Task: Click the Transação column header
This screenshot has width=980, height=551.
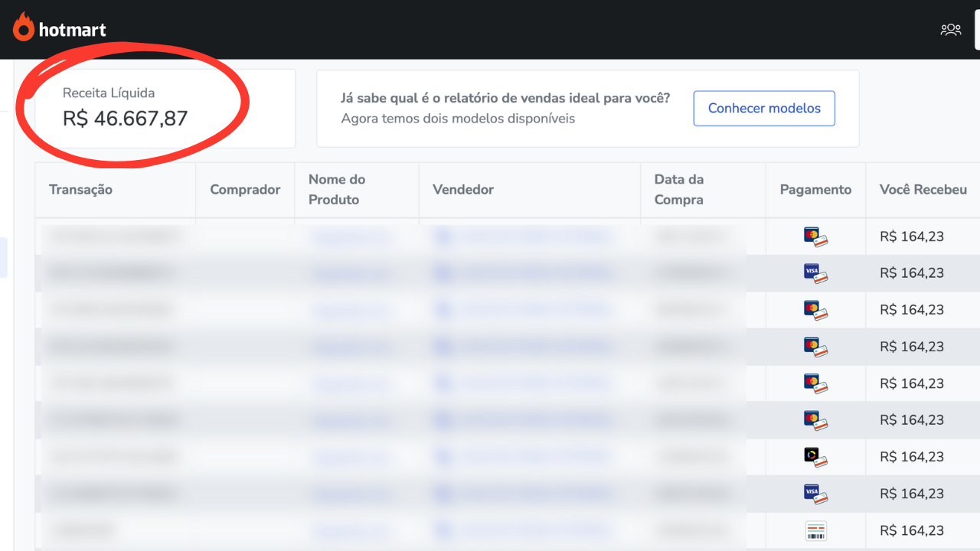Action: coord(80,190)
